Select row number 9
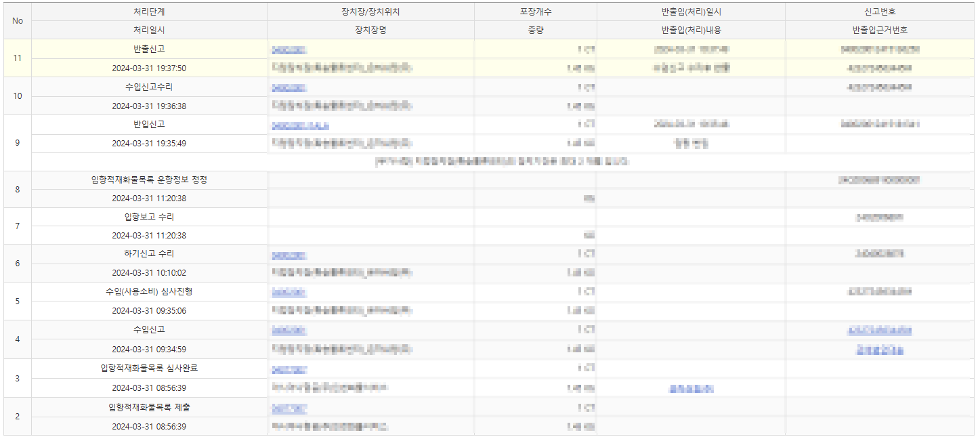This screenshot has height=439, width=980. point(18,143)
